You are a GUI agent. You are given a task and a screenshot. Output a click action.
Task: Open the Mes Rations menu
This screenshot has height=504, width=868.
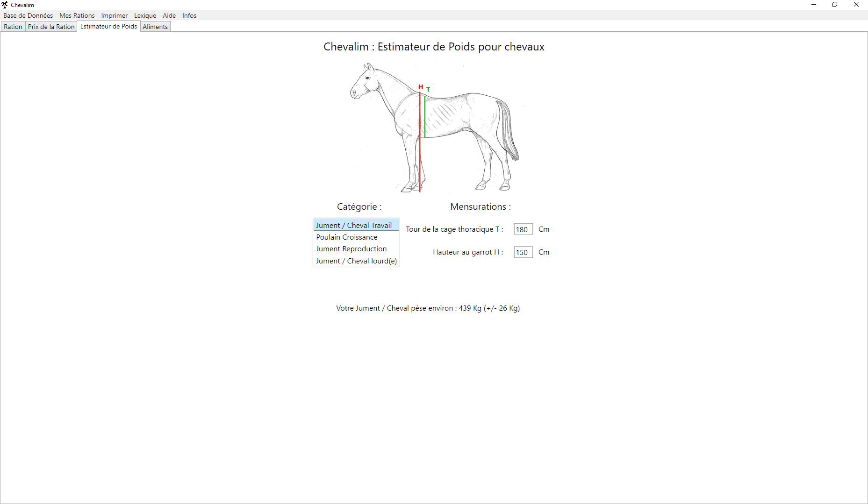point(77,15)
